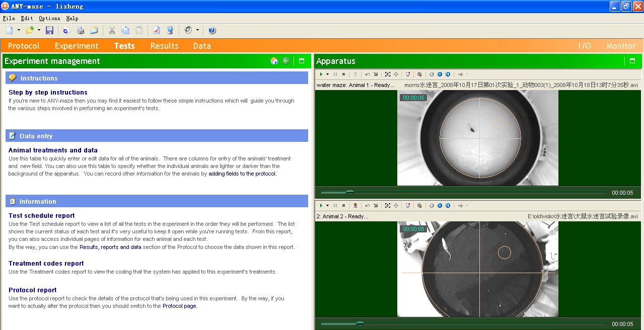Viewport: 644px width, 330px height.
Task: Open the New file dropdown arrow
Action: (x=19, y=30)
